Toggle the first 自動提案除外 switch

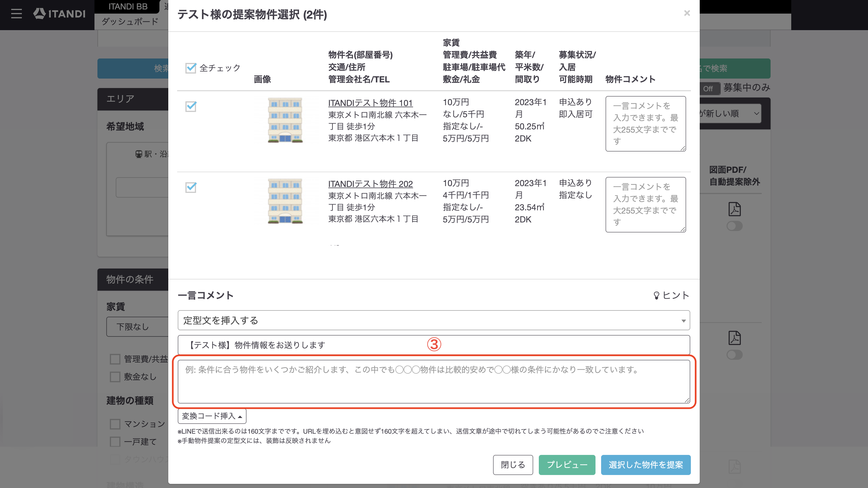[x=735, y=226]
